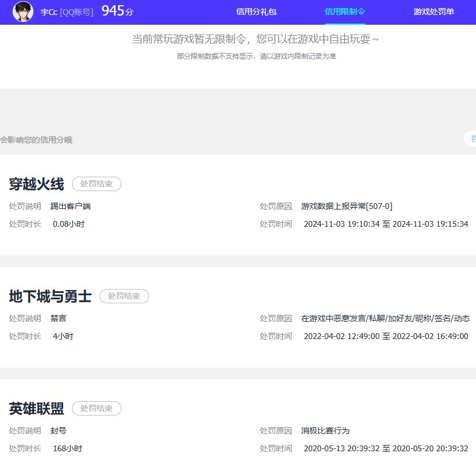Click the 处罚结束 badge next to 英雄联盟
The image size is (476, 476).
96,409
